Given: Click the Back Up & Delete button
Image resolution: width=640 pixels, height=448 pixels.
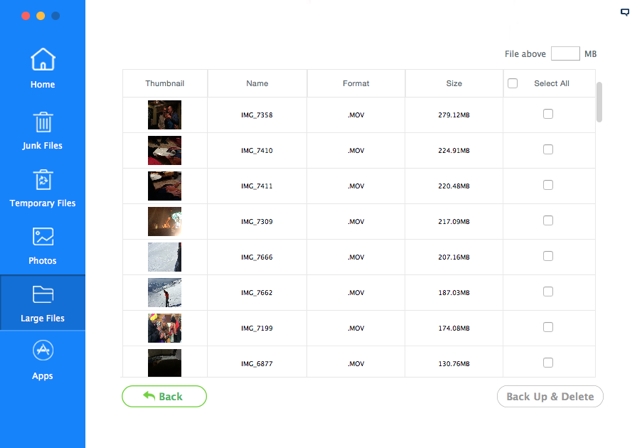Looking at the screenshot, I should point(550,397).
